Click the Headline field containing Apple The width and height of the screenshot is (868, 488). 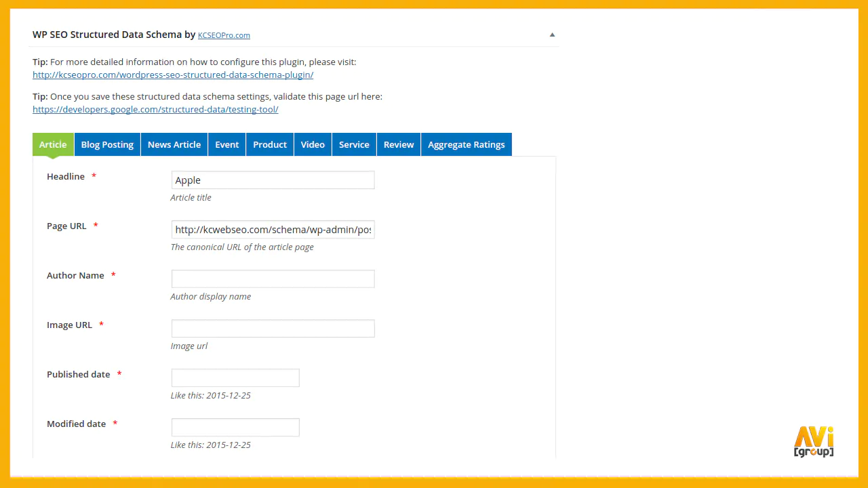click(x=273, y=180)
